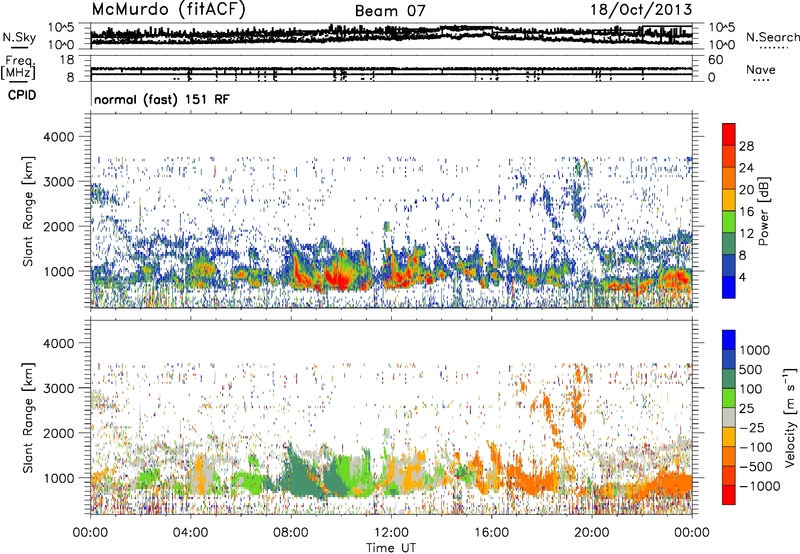800x554 pixels.
Task: Click the "4000" range tick of the power panel
Action: click(x=61, y=137)
